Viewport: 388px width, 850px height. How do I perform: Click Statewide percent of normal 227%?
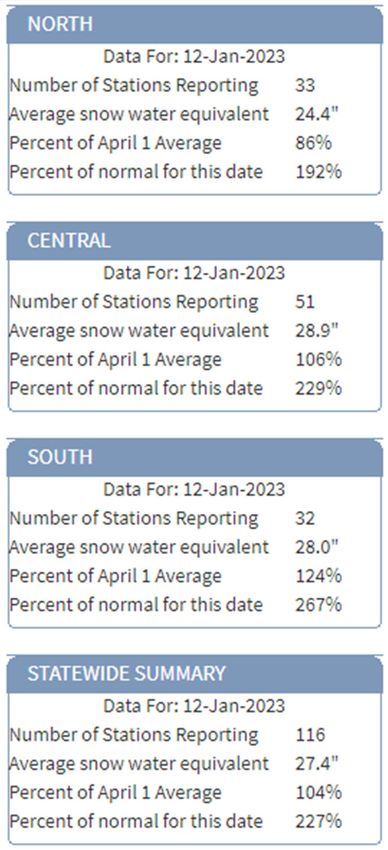pyautogui.click(x=319, y=821)
